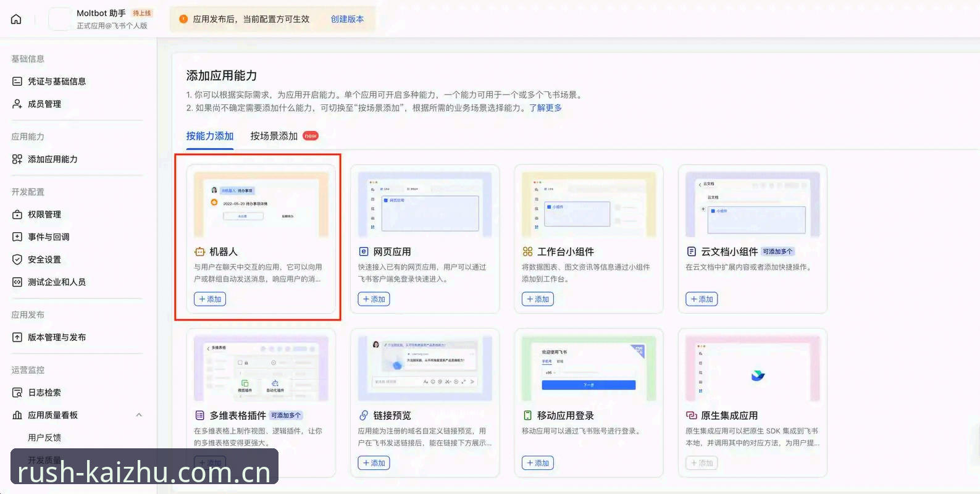Click the new badge beside 按场景添加

(x=311, y=136)
